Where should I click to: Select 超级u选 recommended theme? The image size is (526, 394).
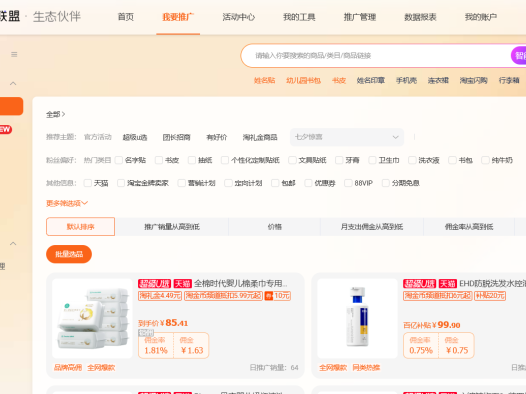135,137
